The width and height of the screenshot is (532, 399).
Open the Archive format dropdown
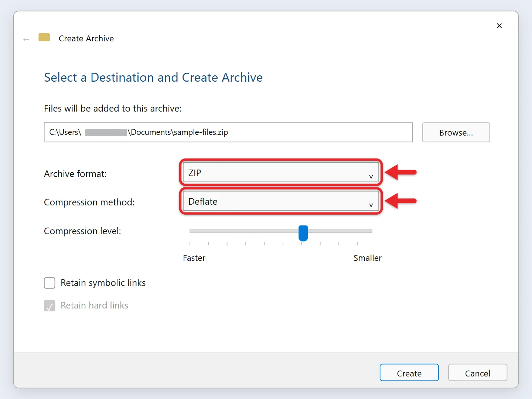[281, 173]
